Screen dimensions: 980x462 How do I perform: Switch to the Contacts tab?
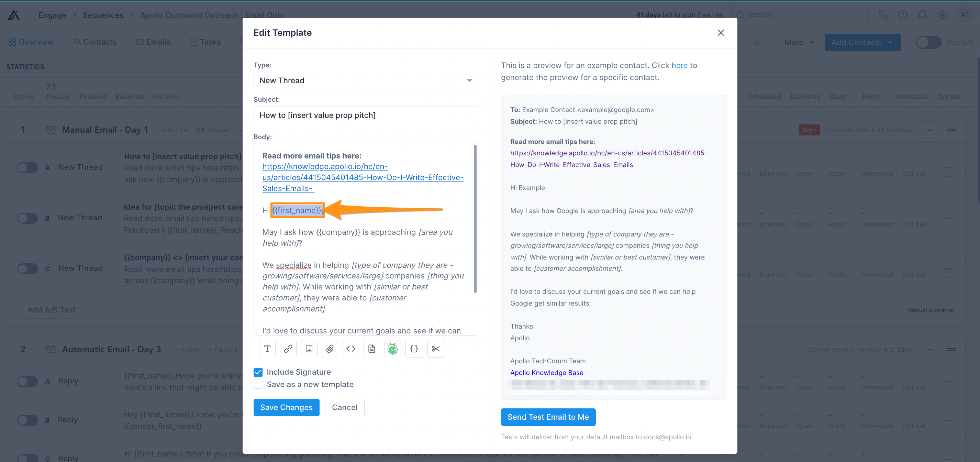pyautogui.click(x=95, y=42)
